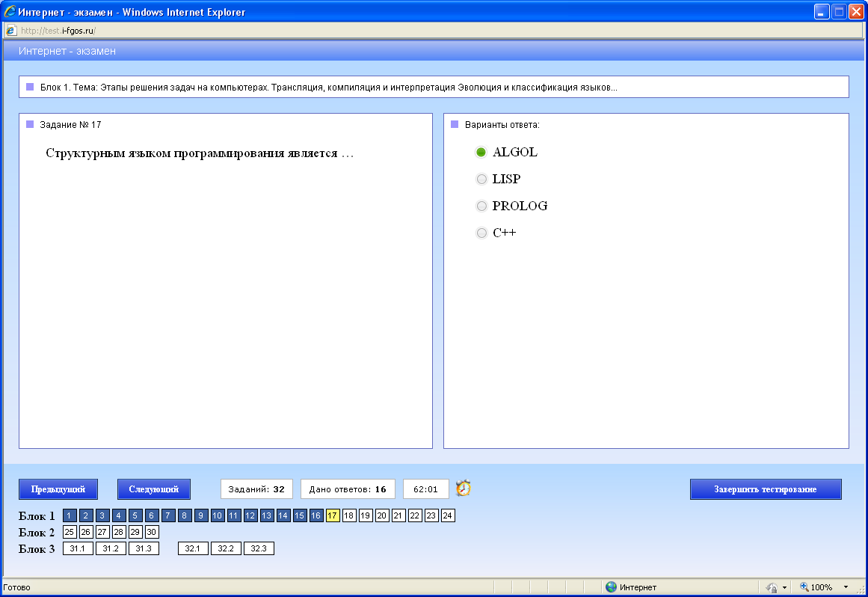Choose C++ as the answer
Viewport: 868px width, 597px height.
point(481,233)
